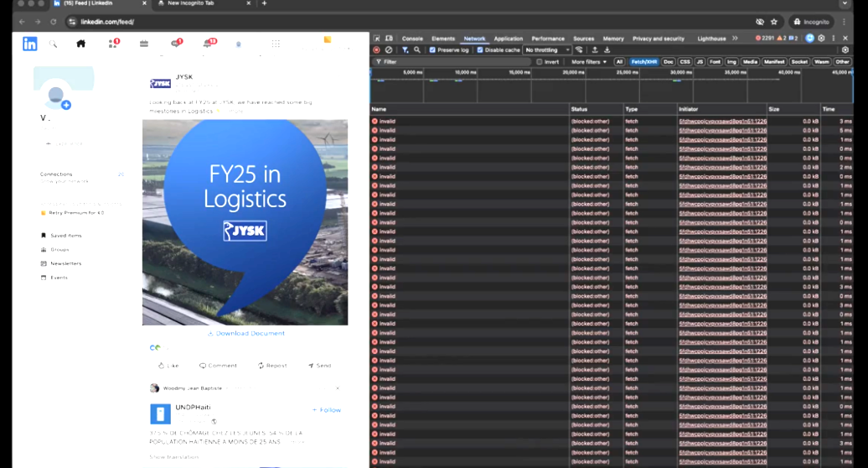
Task: Enable the Invert filter checkbox
Action: (x=540, y=62)
